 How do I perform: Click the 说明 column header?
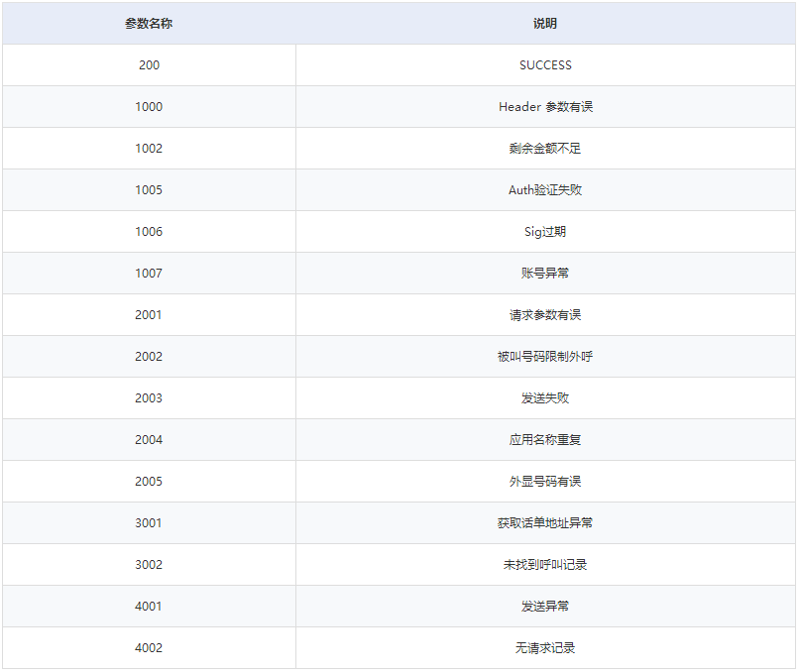point(545,24)
